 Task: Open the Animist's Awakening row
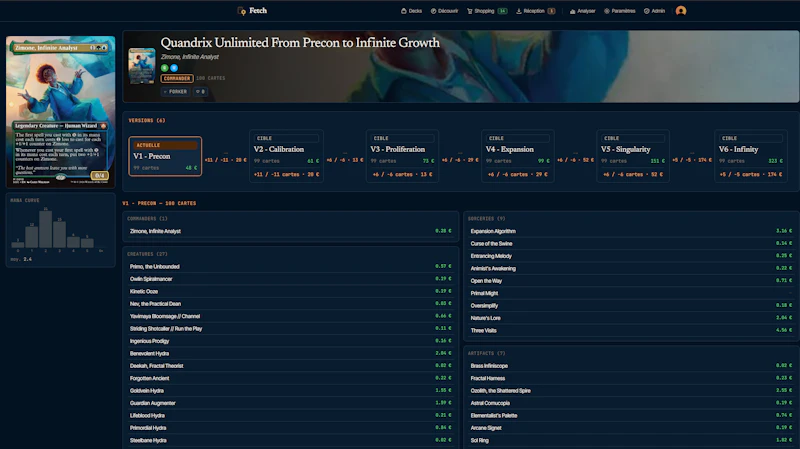tap(631, 268)
